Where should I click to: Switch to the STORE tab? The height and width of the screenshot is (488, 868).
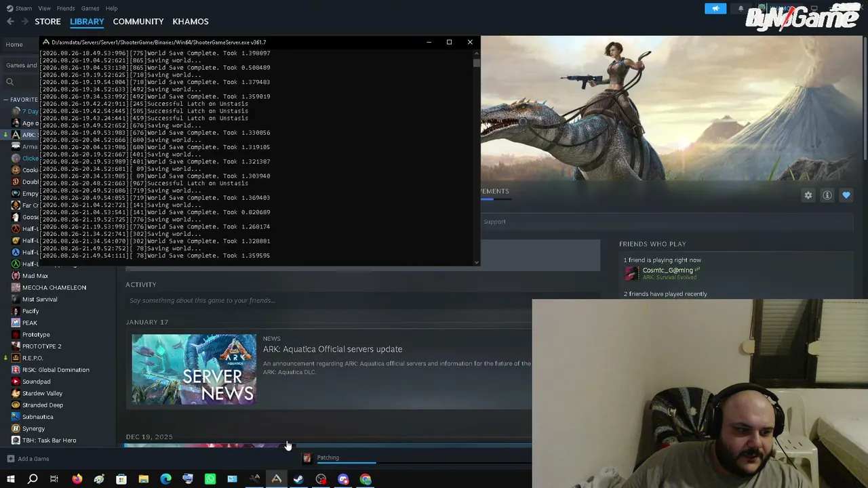coord(48,22)
